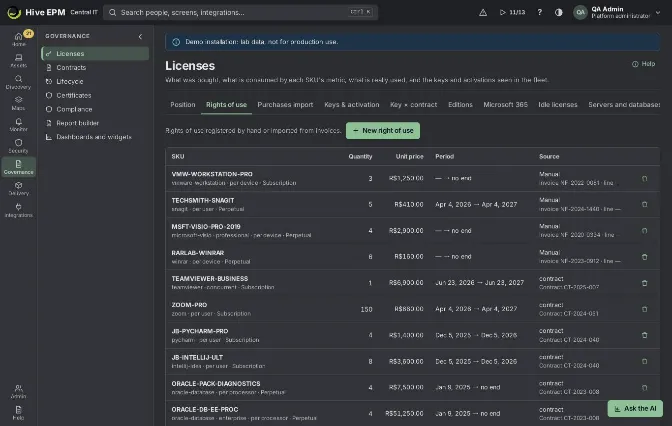Screen dimensions: 672x426
Task: Select the ORACLE-DB-EE-PROC SKU text
Action: pos(205,409)
